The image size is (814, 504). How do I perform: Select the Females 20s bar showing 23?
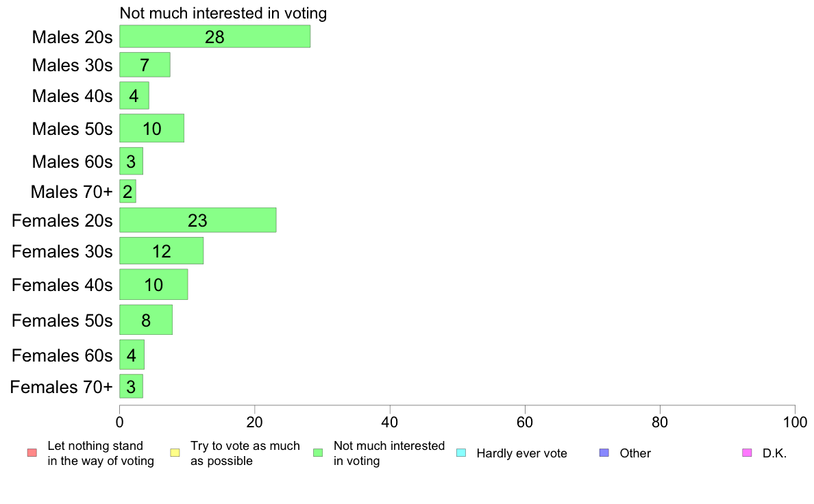coord(198,220)
